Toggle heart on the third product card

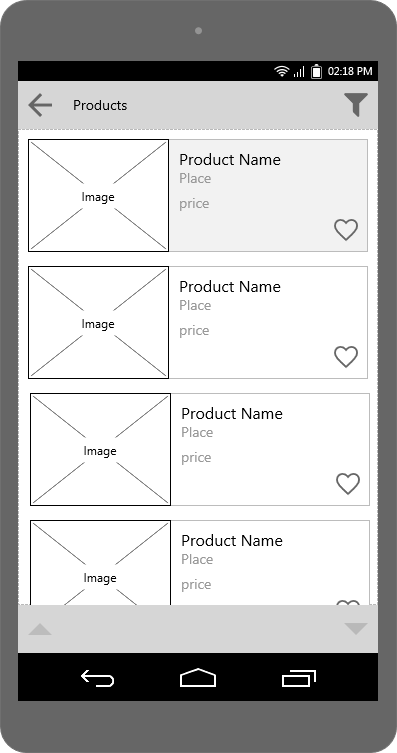pos(348,484)
